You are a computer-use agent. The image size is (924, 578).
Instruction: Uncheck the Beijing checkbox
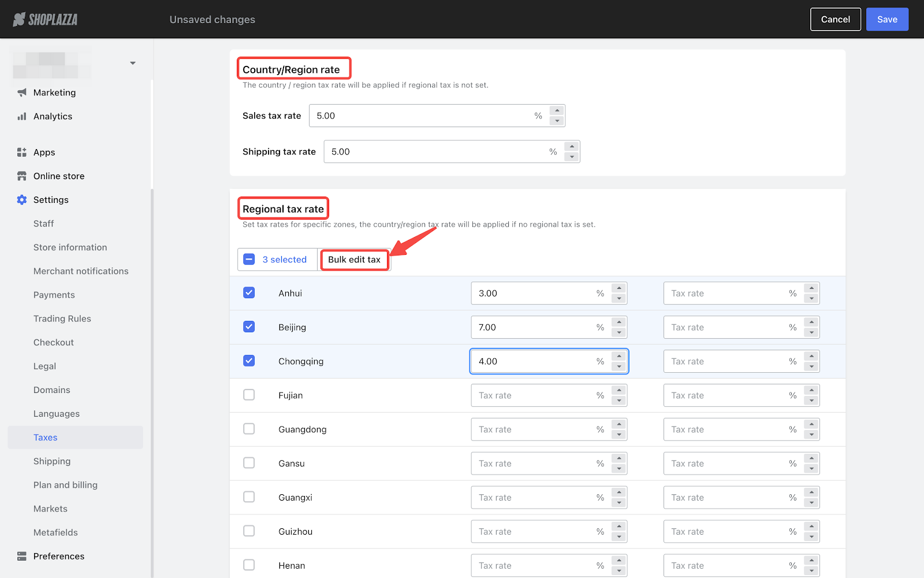click(x=249, y=327)
